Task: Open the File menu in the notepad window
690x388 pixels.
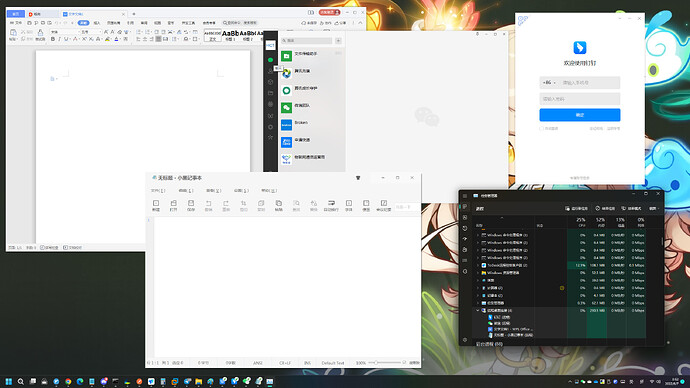Action: (x=158, y=190)
